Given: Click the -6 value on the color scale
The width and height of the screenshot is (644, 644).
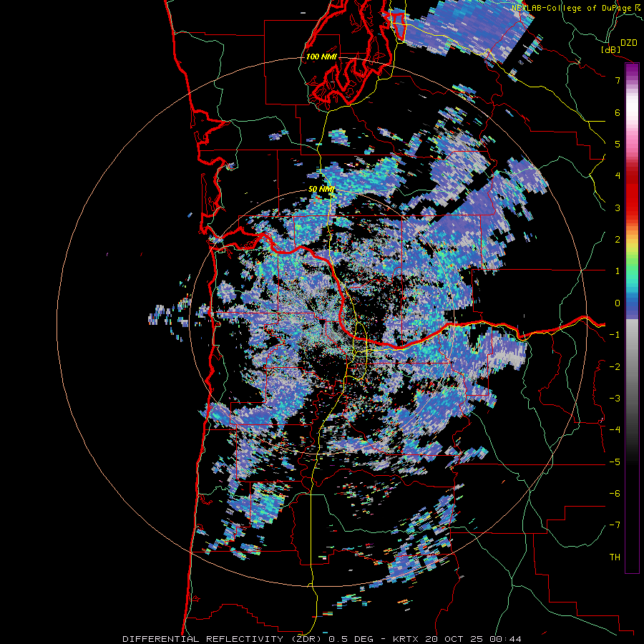Looking at the screenshot, I should point(615,493).
